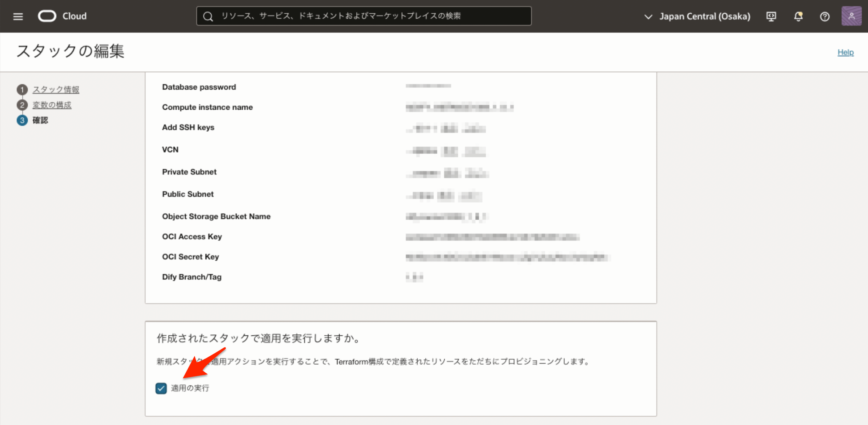The height and width of the screenshot is (425, 868).
Task: Open the notifications bell
Action: click(x=798, y=16)
